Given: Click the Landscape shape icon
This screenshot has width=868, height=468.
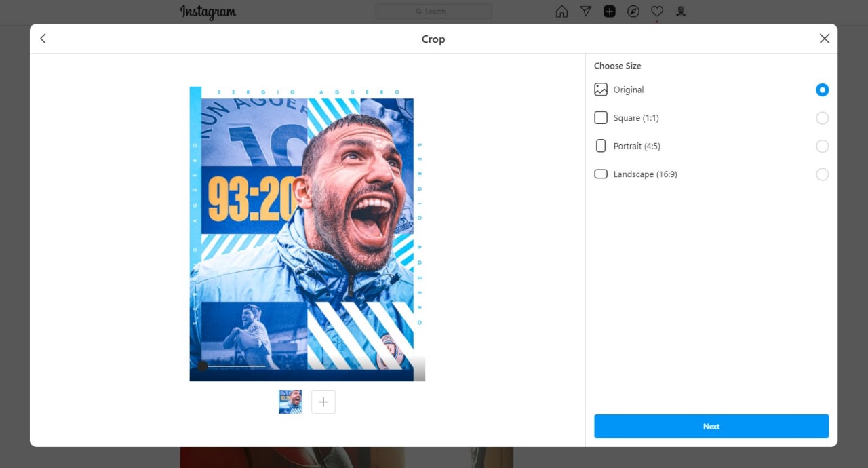Looking at the screenshot, I should (601, 174).
